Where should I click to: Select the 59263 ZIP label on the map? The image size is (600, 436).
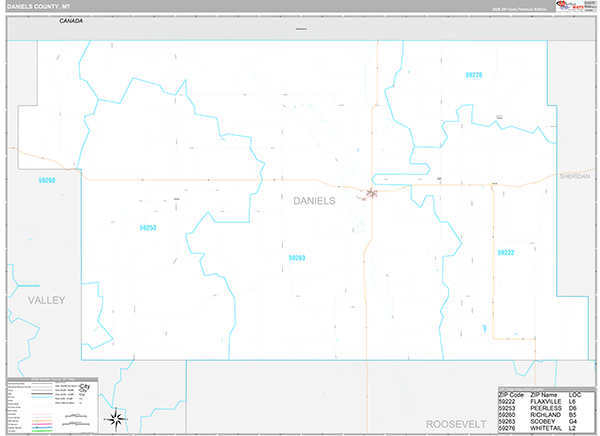pyautogui.click(x=297, y=258)
